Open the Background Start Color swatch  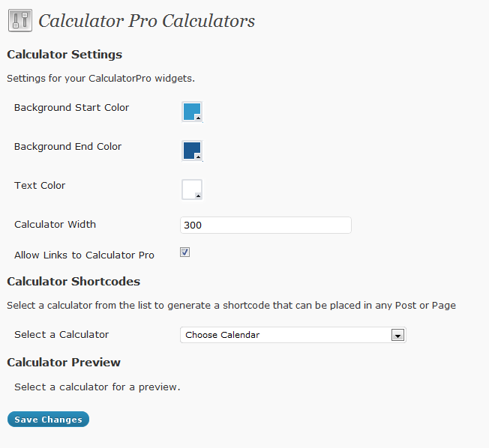click(192, 112)
